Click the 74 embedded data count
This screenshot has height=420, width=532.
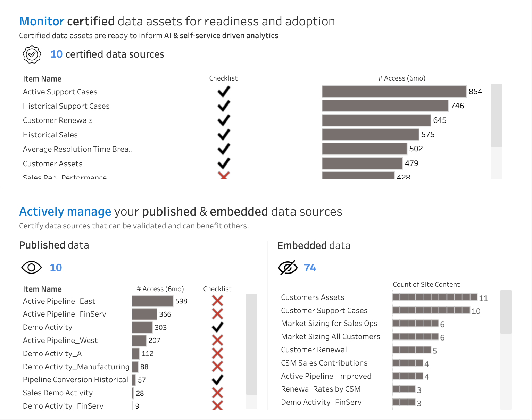click(310, 268)
